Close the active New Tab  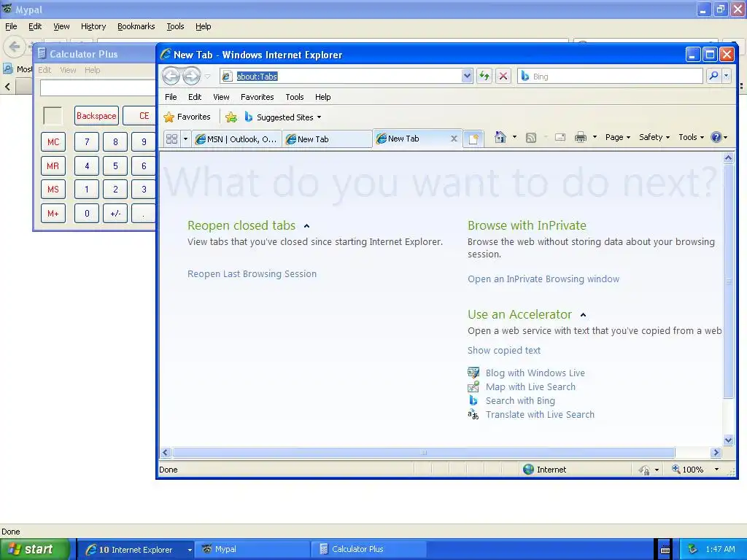(x=454, y=139)
